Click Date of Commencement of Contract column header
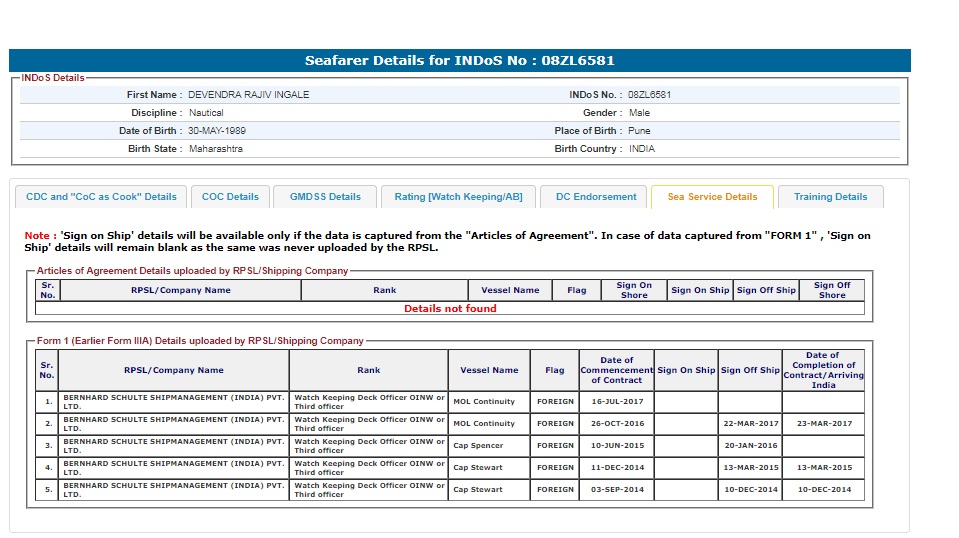Viewport: 959px width, 538px height. click(617, 370)
